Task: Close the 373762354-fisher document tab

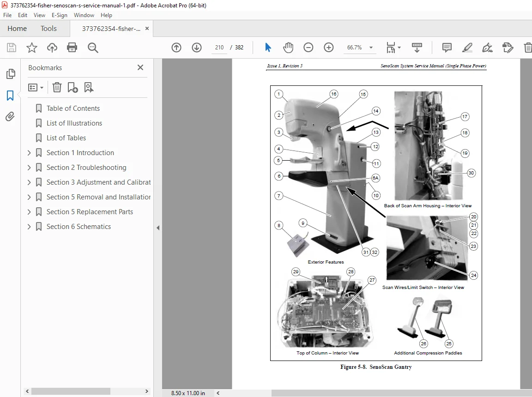Action: (147, 29)
